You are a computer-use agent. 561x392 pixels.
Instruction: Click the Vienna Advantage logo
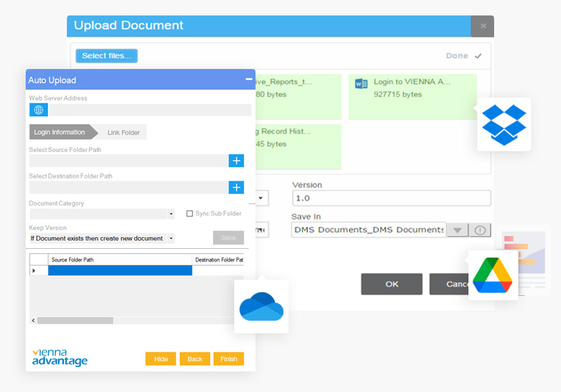(59, 357)
